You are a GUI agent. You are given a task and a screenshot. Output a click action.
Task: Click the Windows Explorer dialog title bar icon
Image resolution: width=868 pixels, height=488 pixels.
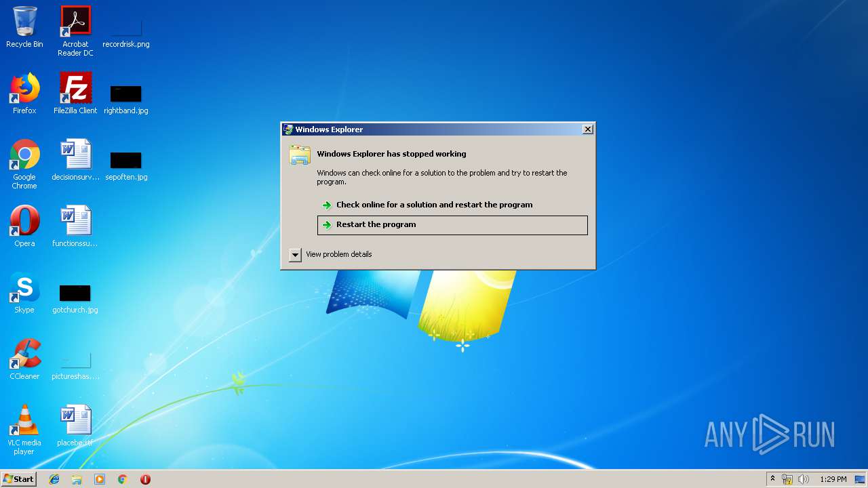pos(289,129)
